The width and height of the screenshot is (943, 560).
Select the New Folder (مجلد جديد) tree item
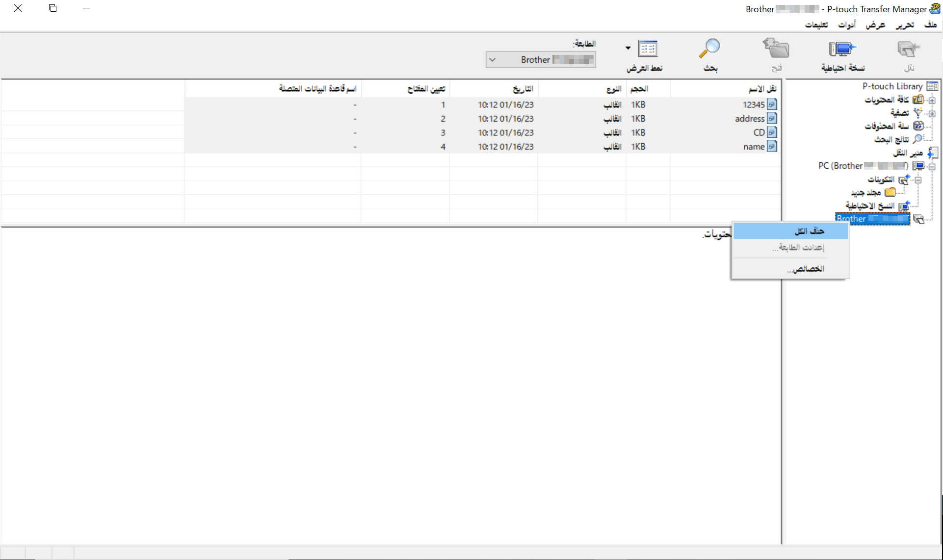865,193
